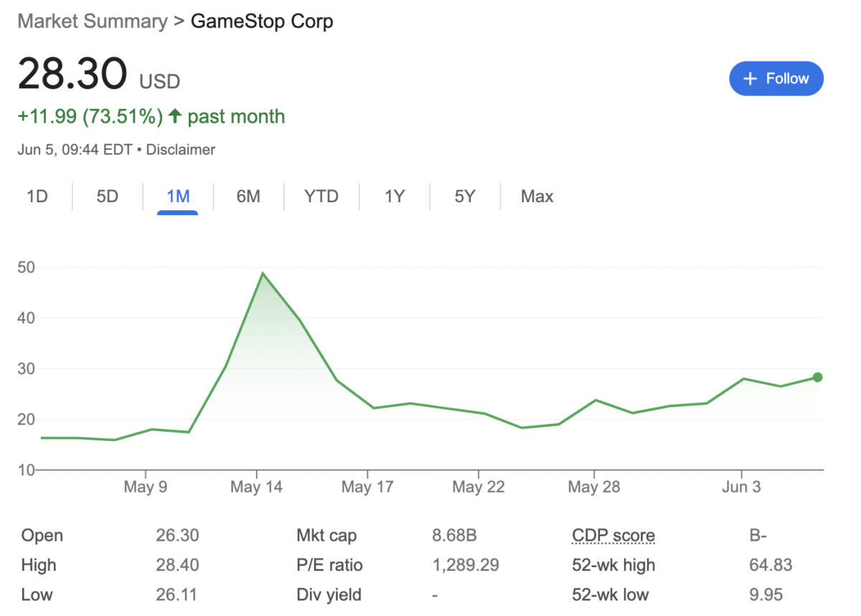Show year-to-date YTD chart

point(321,196)
